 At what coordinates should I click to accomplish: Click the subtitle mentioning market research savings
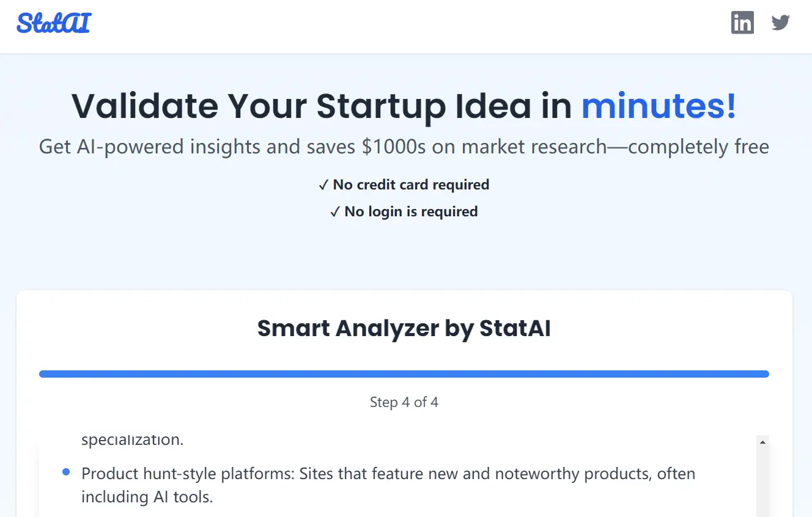[x=404, y=147]
